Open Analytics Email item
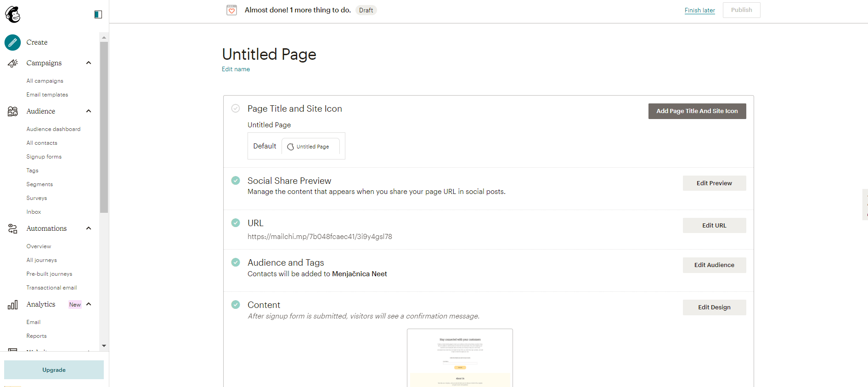The width and height of the screenshot is (868, 387). (34, 322)
